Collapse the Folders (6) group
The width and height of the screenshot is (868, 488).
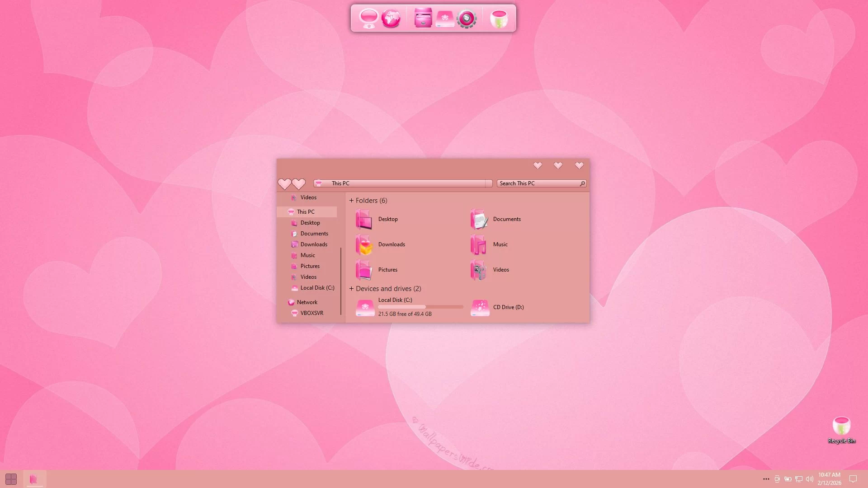[351, 201]
